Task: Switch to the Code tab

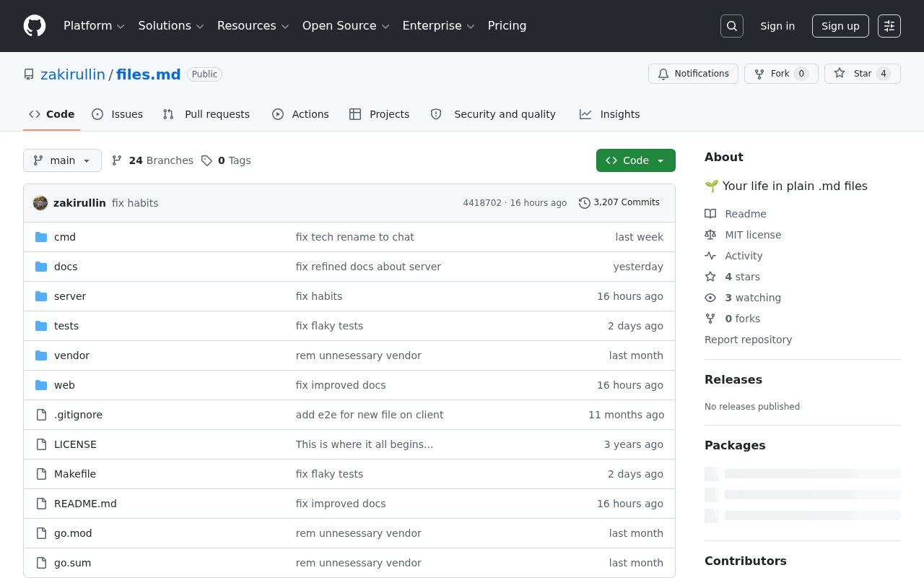Action: (52, 114)
